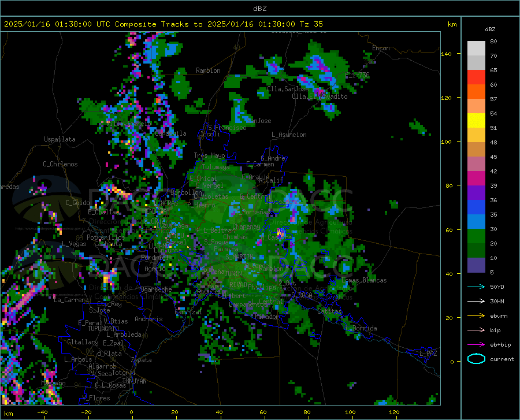Click the magenta eb+bip arrow legend icon
The image size is (520, 420).
coord(476,345)
